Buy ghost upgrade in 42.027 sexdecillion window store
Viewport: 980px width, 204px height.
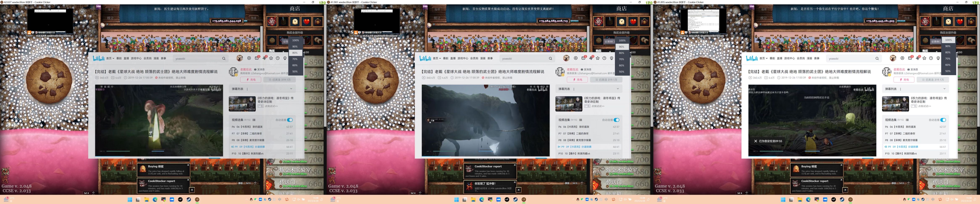(295, 21)
